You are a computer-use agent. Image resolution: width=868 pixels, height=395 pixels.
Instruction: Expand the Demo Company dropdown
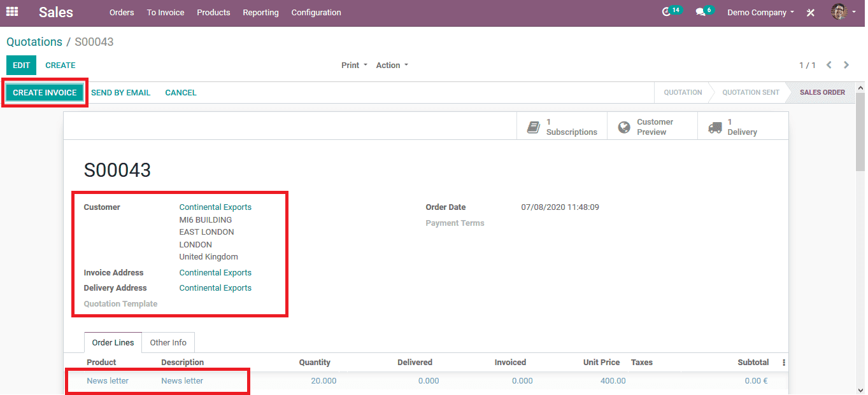760,12
